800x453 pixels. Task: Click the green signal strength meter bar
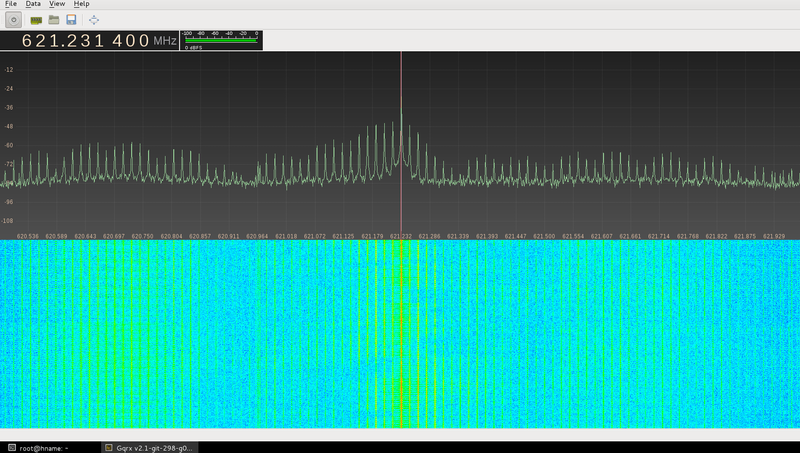click(221, 40)
